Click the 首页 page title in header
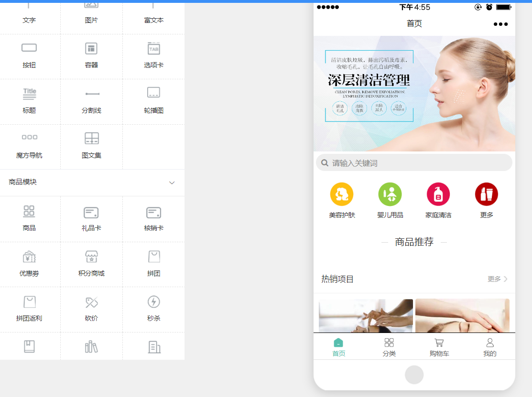This screenshot has height=397, width=532. click(x=414, y=23)
